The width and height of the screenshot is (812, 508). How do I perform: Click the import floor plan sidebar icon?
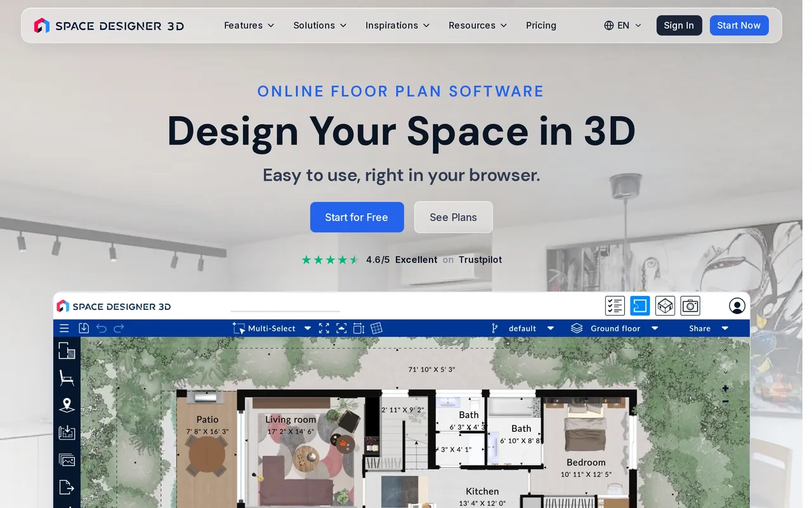(67, 432)
